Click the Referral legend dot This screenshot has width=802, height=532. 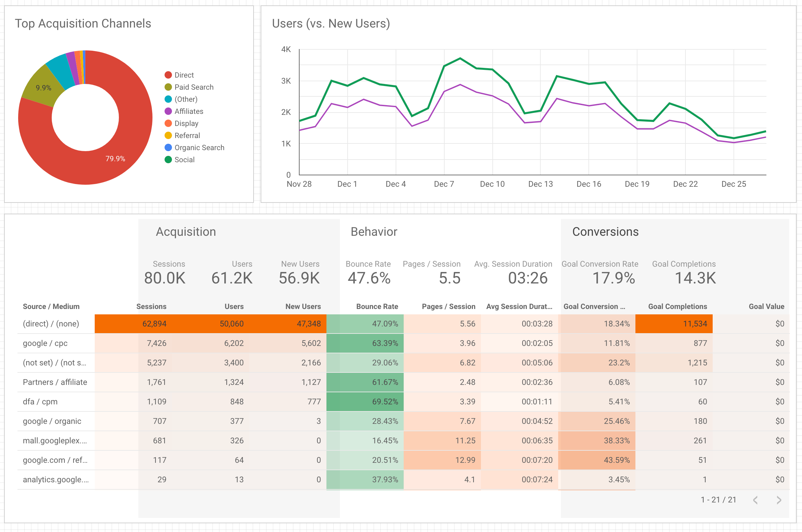click(x=169, y=135)
